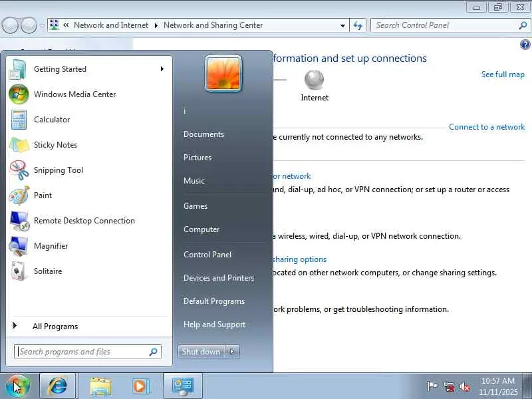
Task: Open Help and Support
Action: point(214,325)
